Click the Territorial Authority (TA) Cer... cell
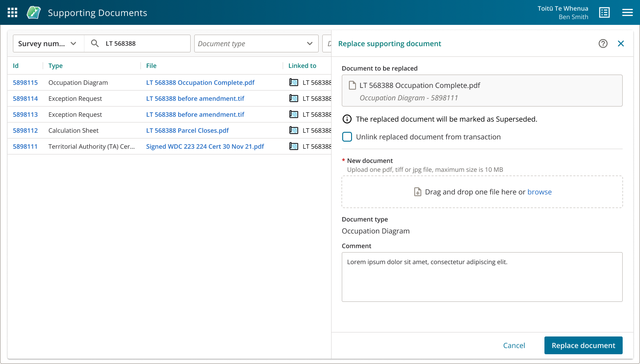 (92, 146)
